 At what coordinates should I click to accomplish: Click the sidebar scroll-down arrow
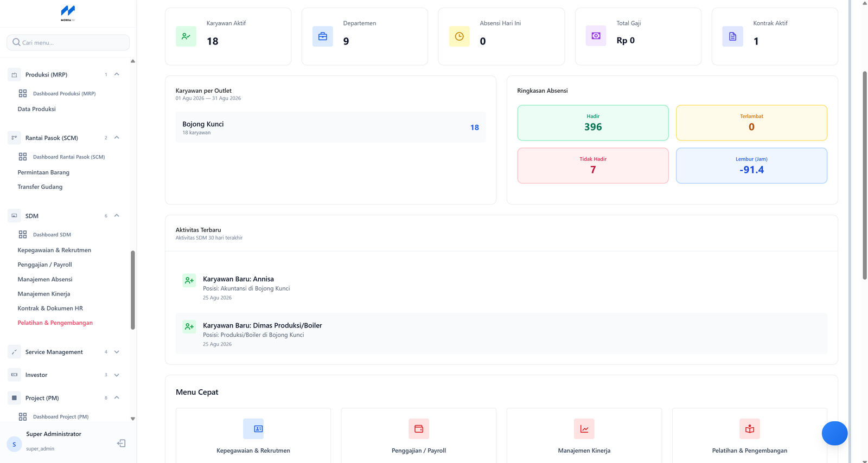click(133, 419)
